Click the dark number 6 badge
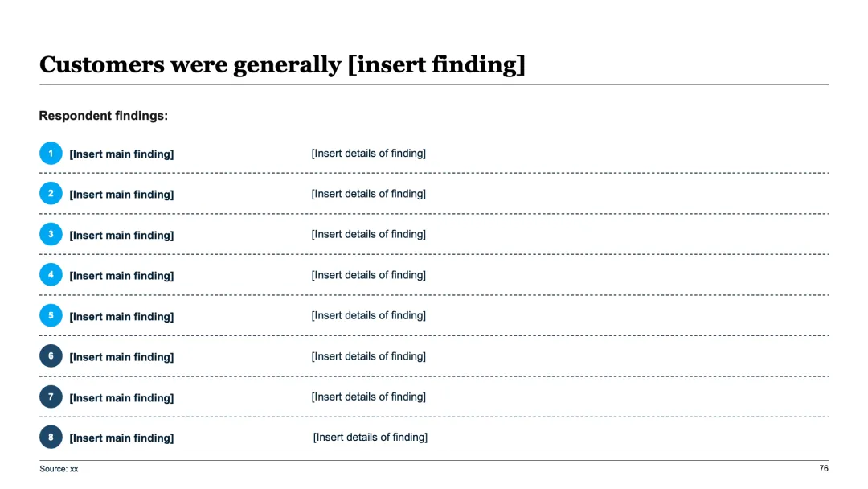868x489 pixels. pos(51,356)
